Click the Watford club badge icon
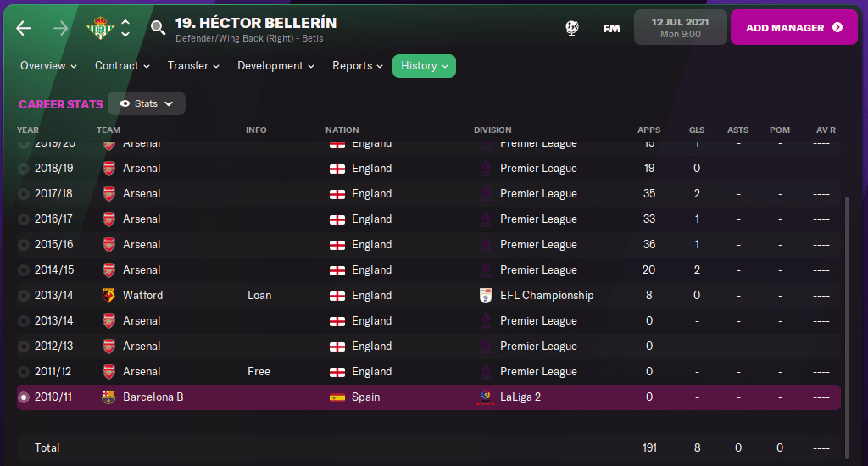The width and height of the screenshot is (868, 466). pyautogui.click(x=108, y=296)
